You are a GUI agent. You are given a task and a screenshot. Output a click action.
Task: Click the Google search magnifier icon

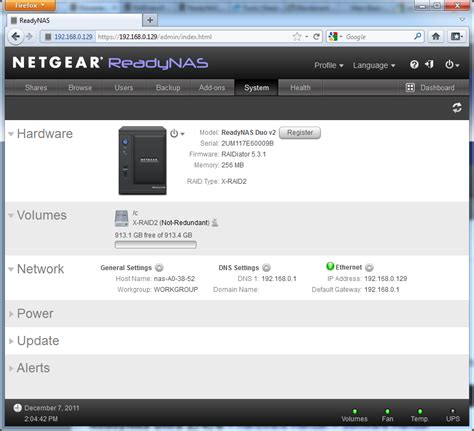pyautogui.click(x=417, y=36)
